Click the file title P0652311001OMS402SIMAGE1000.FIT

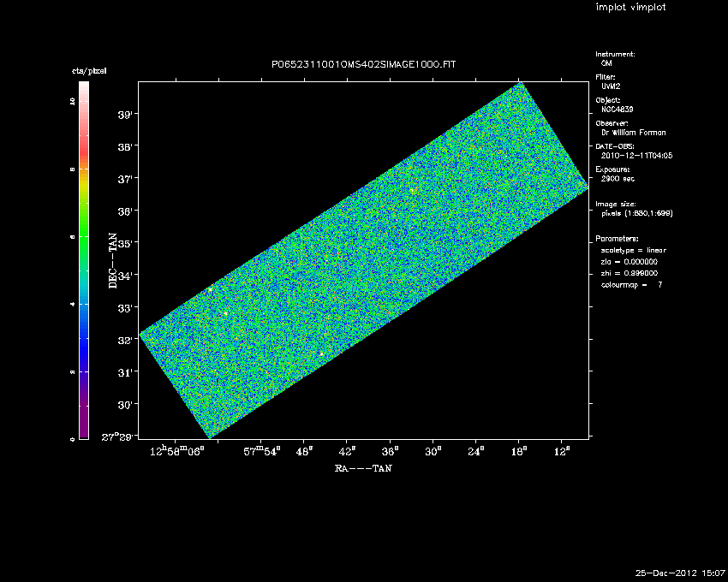(x=363, y=64)
